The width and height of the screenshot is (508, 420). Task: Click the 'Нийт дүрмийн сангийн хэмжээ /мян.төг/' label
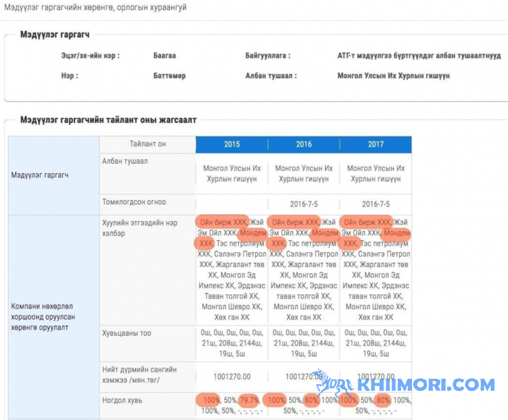pyautogui.click(x=139, y=374)
